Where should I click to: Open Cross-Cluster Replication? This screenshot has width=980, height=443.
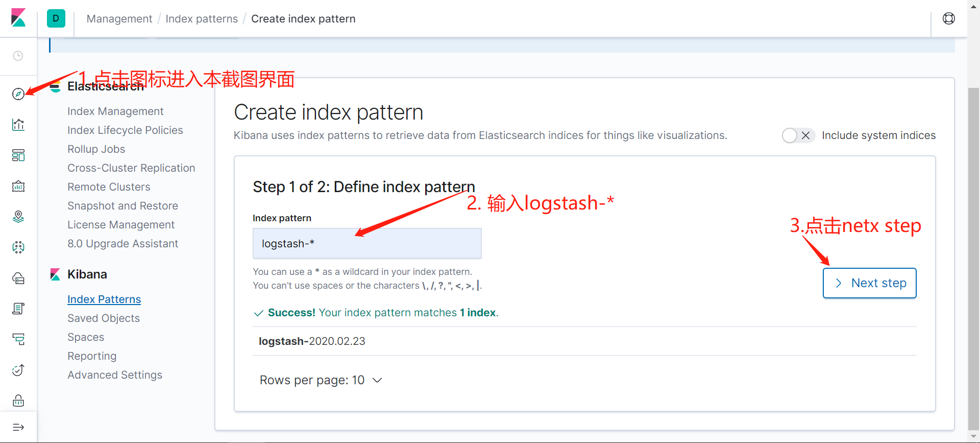point(131,168)
